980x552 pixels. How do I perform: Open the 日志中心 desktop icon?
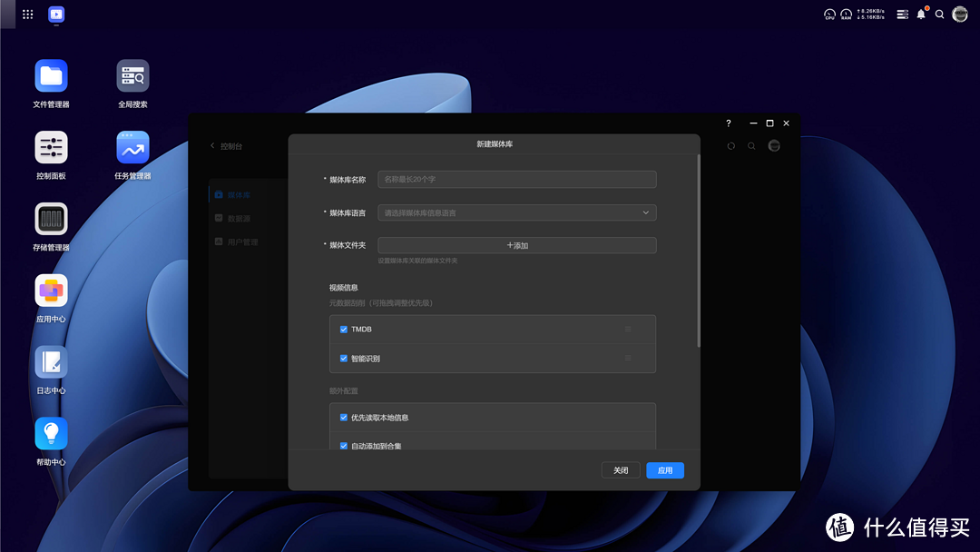click(51, 363)
